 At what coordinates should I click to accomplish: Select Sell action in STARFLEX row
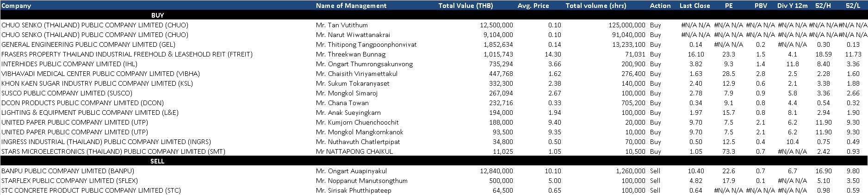coord(655,181)
